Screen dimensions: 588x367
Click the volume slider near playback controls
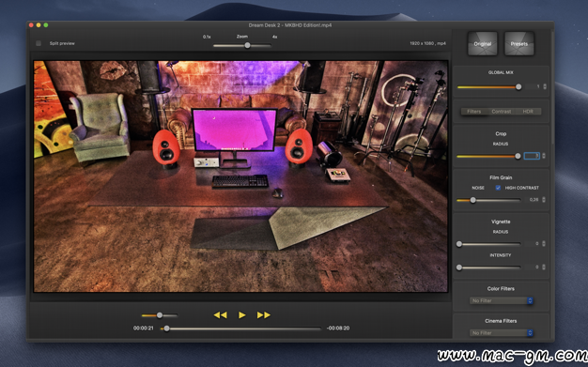pyautogui.click(x=160, y=315)
